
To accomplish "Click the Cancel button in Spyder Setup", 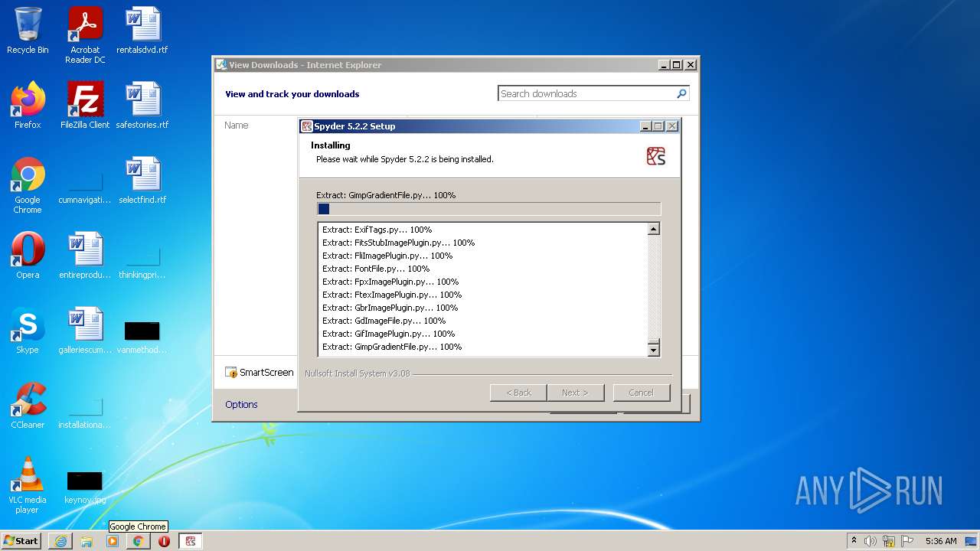I will coord(642,393).
